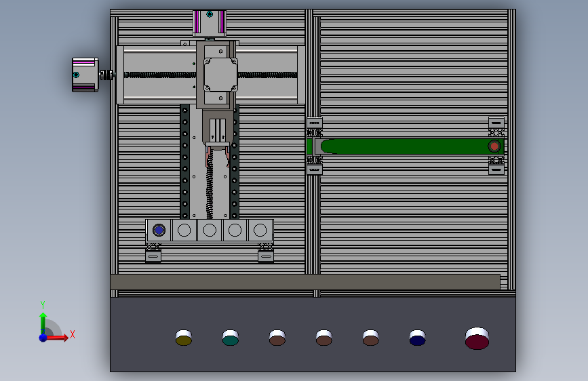Click the last empty slot of the parts tray
The width and height of the screenshot is (588, 381).
pyautogui.click(x=260, y=230)
